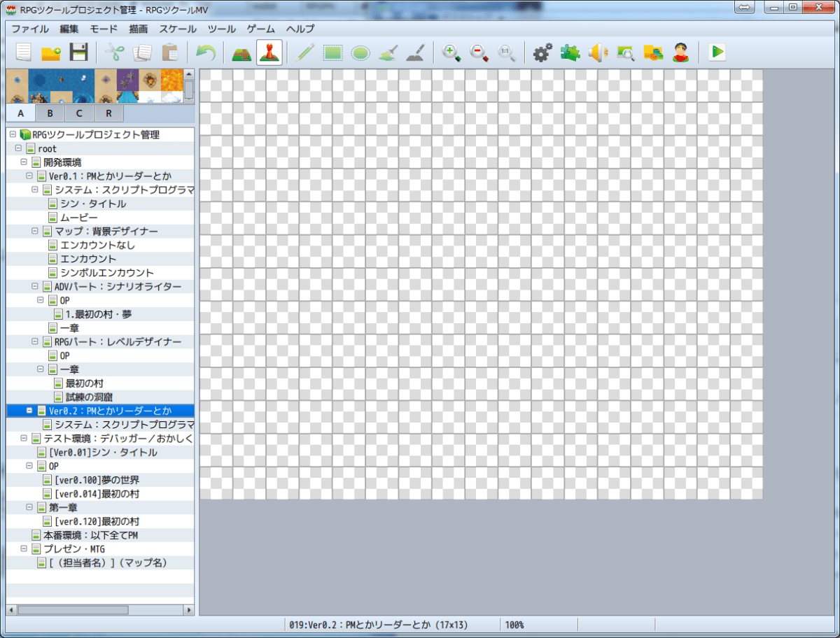Collapse the root tree node
The width and height of the screenshot is (840, 638).
[x=18, y=148]
